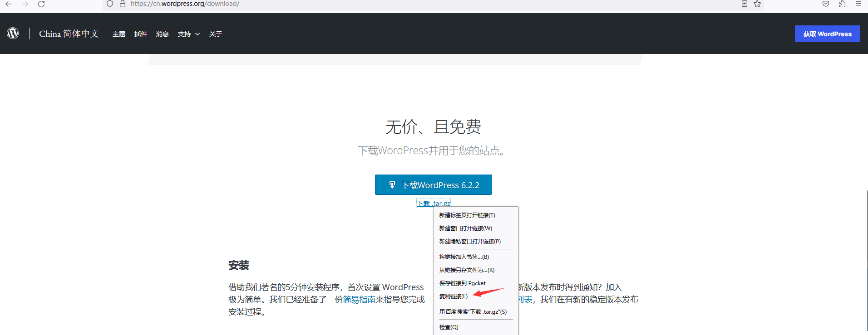
Task: Click the 下载WordPress 6.2.2 download button
Action: (434, 185)
